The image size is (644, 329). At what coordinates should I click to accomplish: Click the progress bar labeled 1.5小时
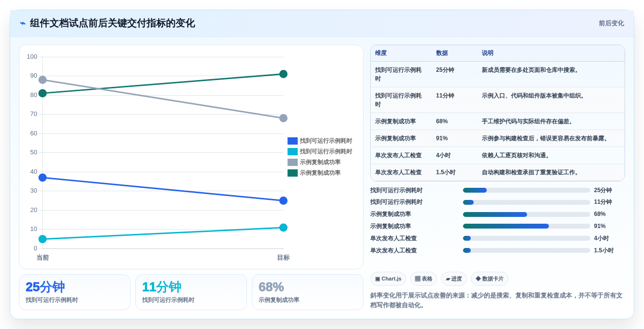click(x=527, y=250)
